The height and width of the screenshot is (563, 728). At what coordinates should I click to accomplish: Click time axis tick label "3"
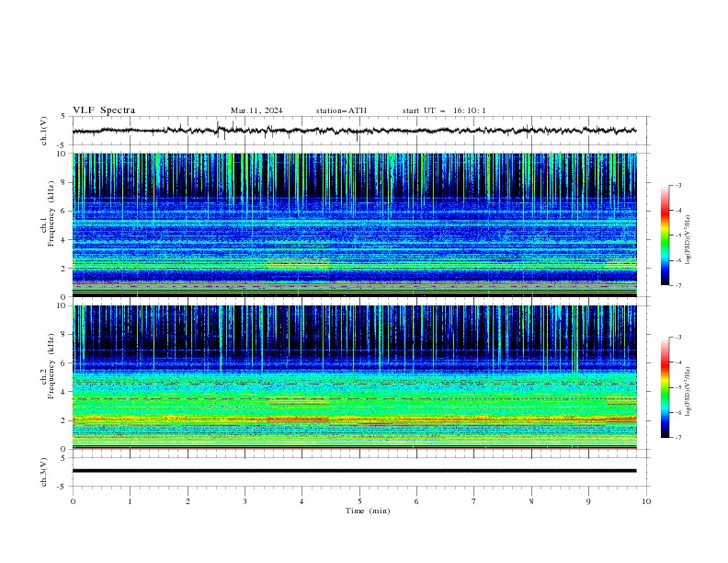click(245, 501)
